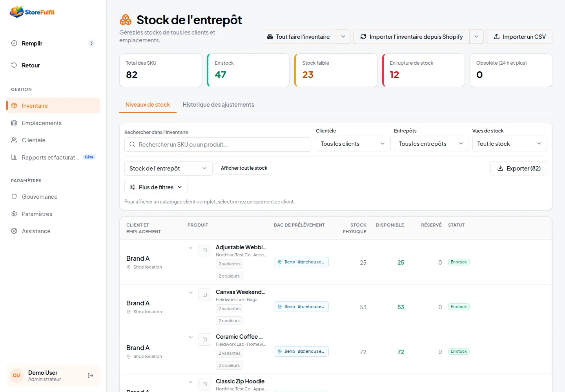Go to Emplacements
Viewport: 565px width, 392px height.
point(53,123)
